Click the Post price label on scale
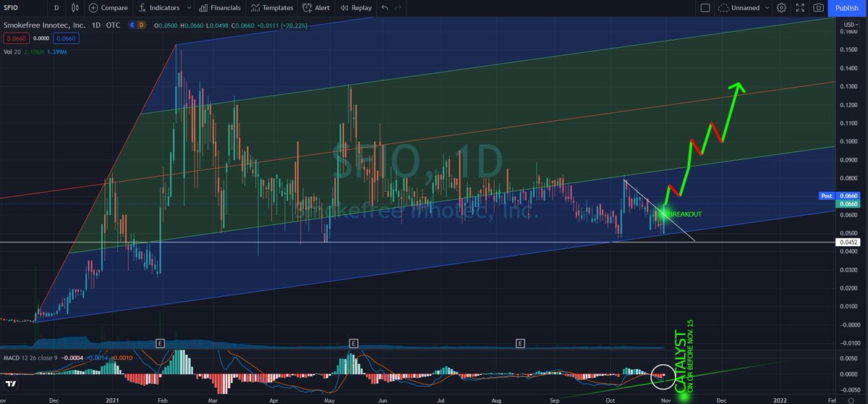868x404 pixels. tap(827, 196)
